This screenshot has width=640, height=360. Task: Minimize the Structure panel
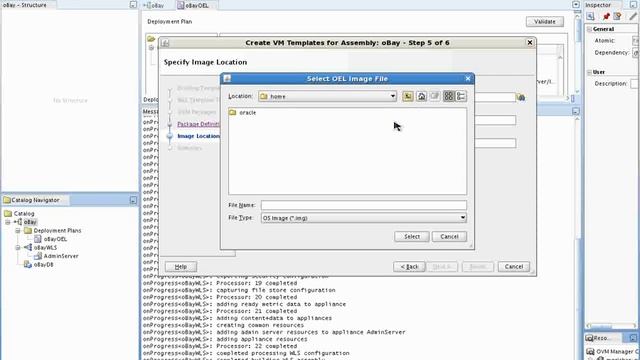[133, 4]
